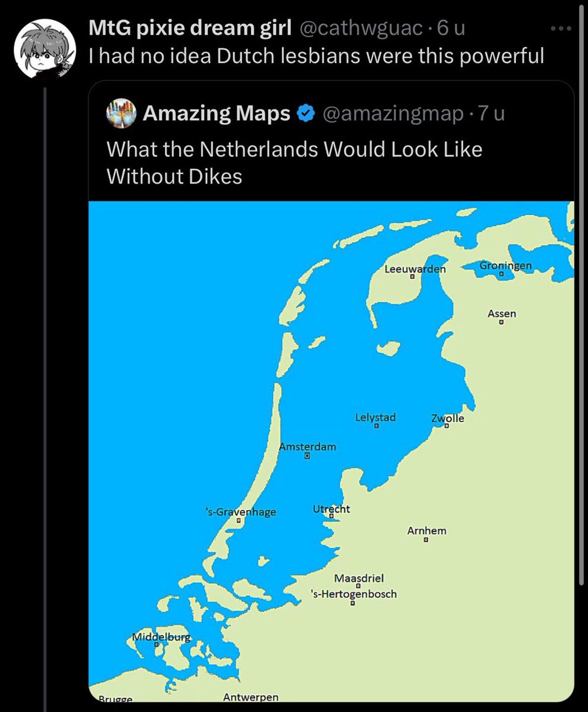Click the 6 u tweet timestamp
Screen dimensions: 588x712
point(450,28)
